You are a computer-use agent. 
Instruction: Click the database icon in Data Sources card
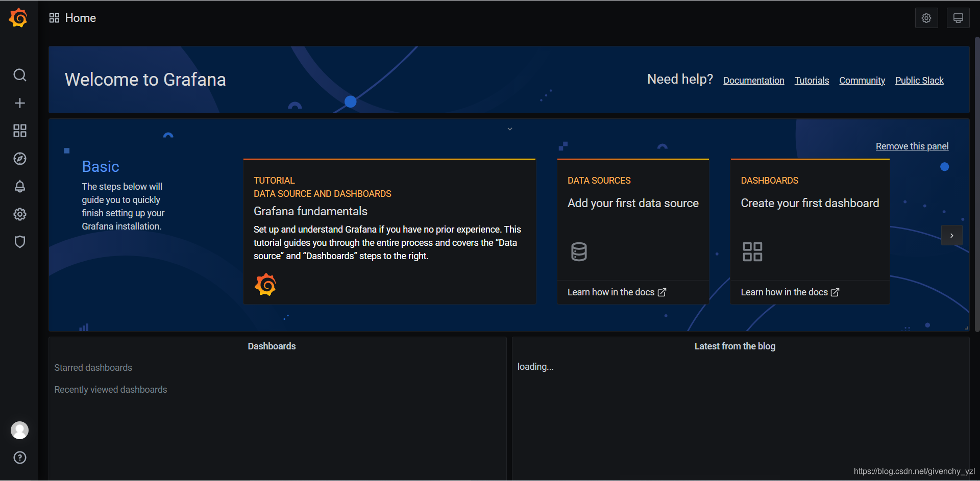579,251
